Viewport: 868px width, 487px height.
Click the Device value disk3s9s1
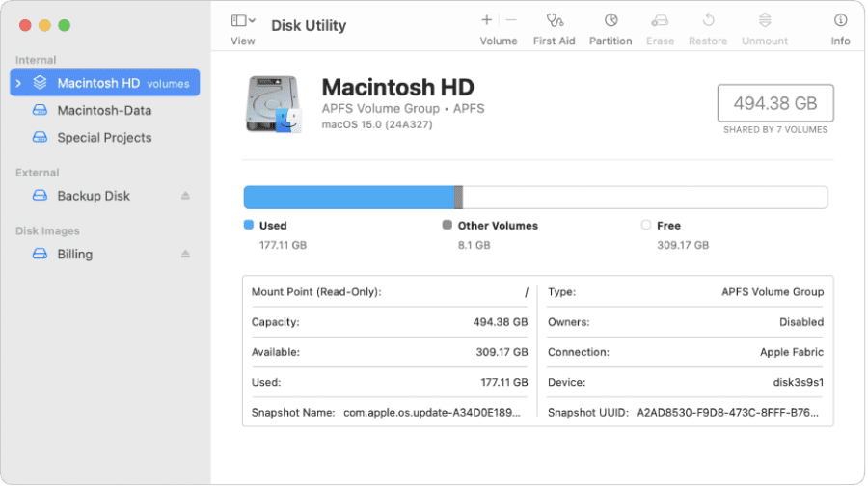799,383
